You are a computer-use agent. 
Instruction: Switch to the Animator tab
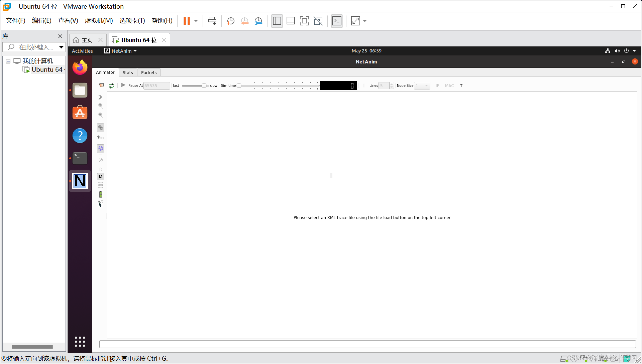point(105,72)
